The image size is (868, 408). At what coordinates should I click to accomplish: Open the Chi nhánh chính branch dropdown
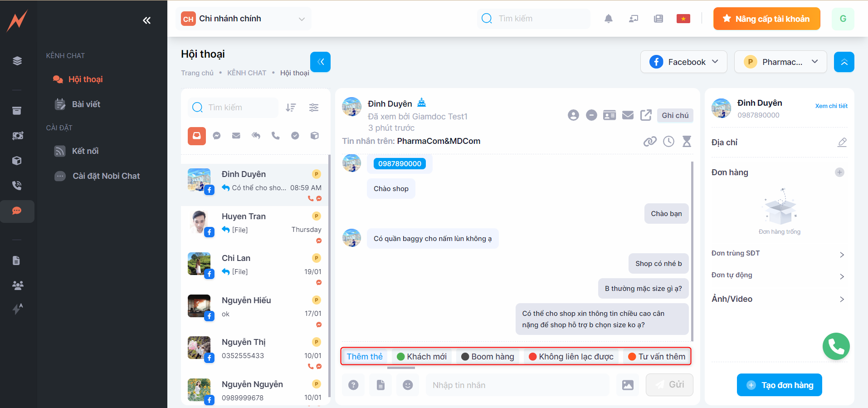point(243,19)
